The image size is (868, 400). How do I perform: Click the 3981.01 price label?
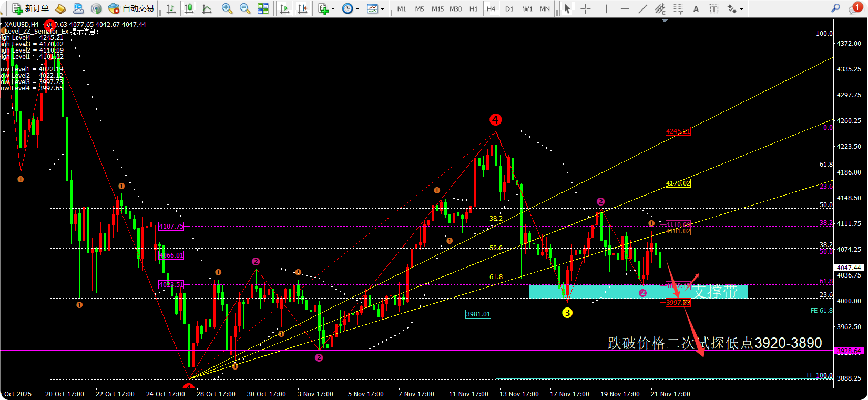tap(478, 314)
